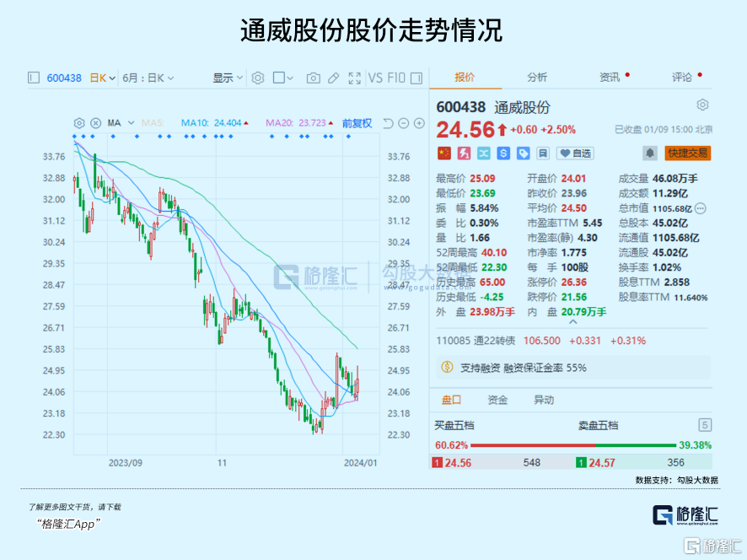
Task: Click the 快捷交易 quick trade button
Action: point(688,153)
